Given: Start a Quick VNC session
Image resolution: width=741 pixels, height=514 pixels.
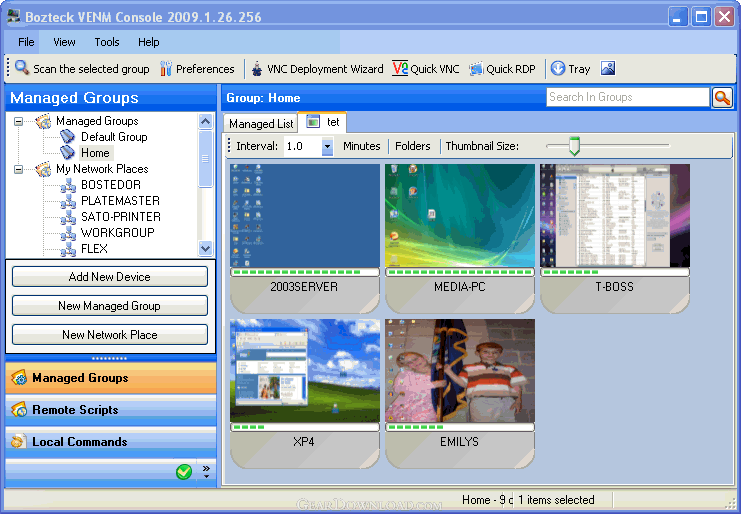Looking at the screenshot, I should click(426, 69).
